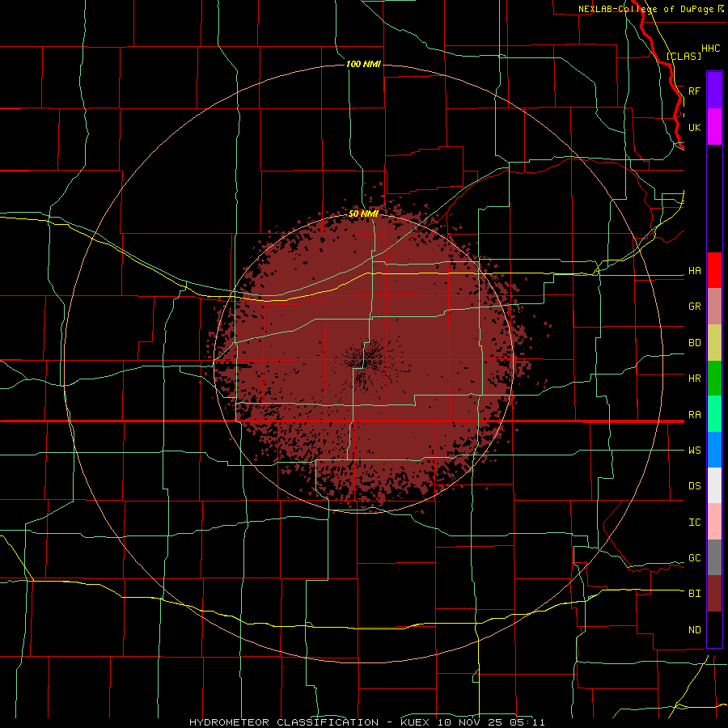This screenshot has height=728, width=728.
Task: Click the RF legend label
Action: click(x=694, y=91)
